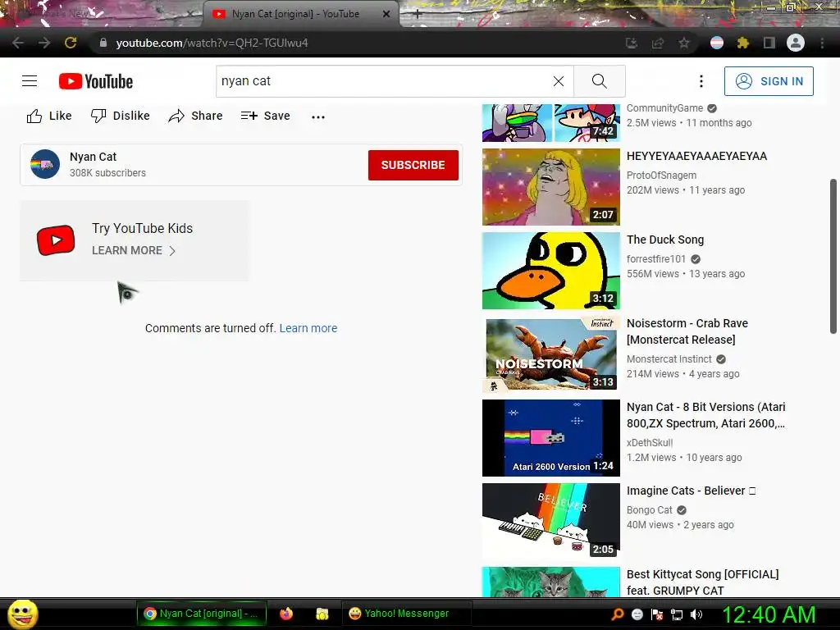Close the Nyan Cat [original] tab

click(x=386, y=14)
